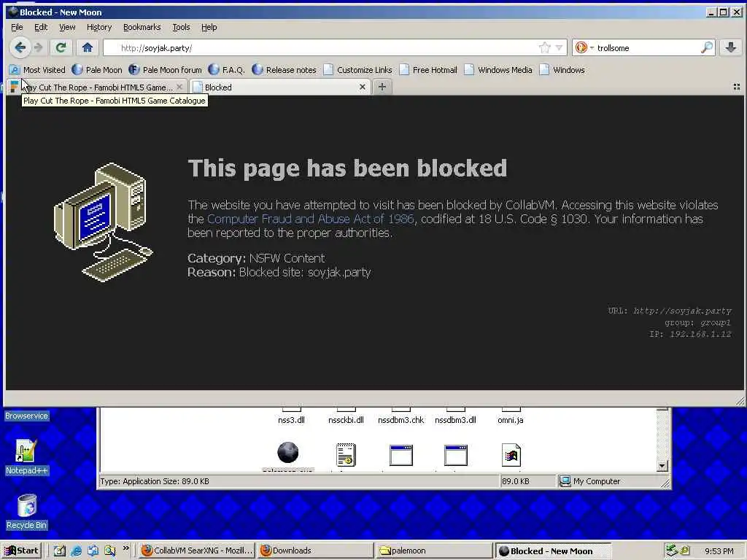
Task: Open a new tab with the plus button
Action: point(382,87)
